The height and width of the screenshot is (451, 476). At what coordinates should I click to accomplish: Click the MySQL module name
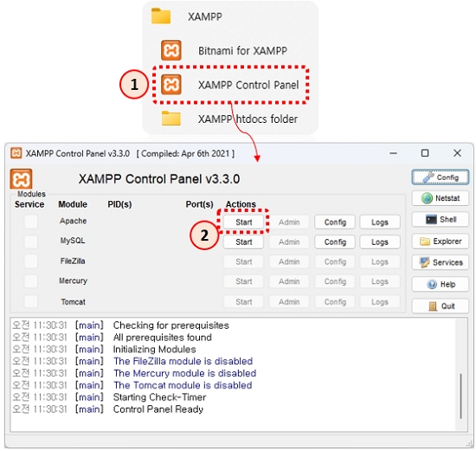[x=73, y=241]
